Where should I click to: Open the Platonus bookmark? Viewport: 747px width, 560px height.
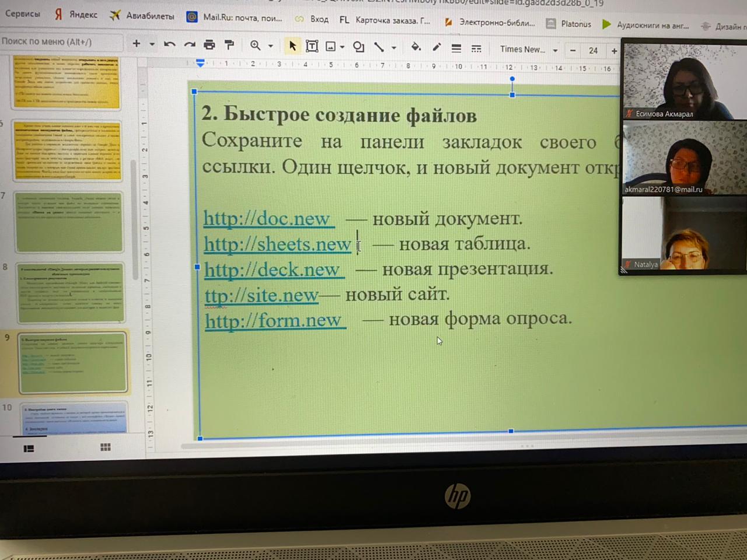(569, 24)
